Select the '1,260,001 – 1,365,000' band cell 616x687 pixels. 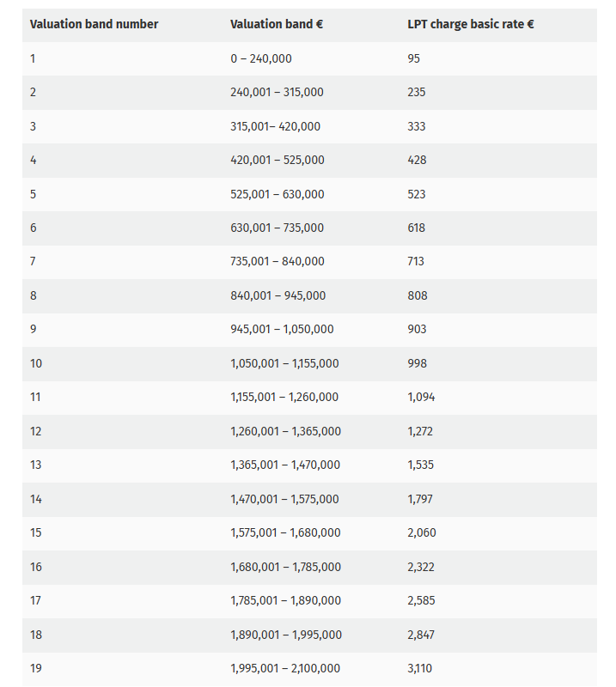point(285,431)
